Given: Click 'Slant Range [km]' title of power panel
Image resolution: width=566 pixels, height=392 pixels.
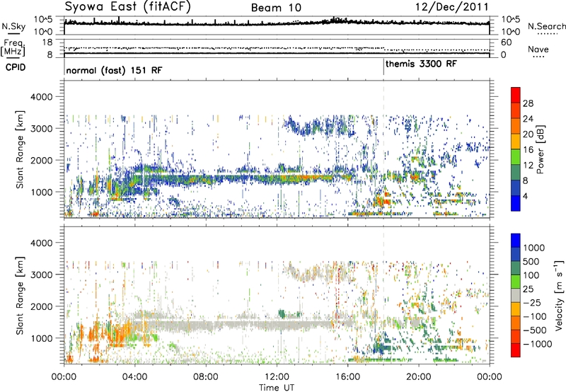Looking at the screenshot, I should pyautogui.click(x=20, y=149).
